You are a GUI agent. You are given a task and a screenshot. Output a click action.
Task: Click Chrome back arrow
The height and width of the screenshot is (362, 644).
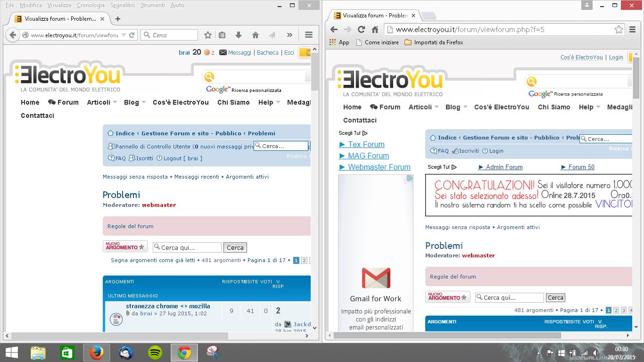pyautogui.click(x=334, y=29)
